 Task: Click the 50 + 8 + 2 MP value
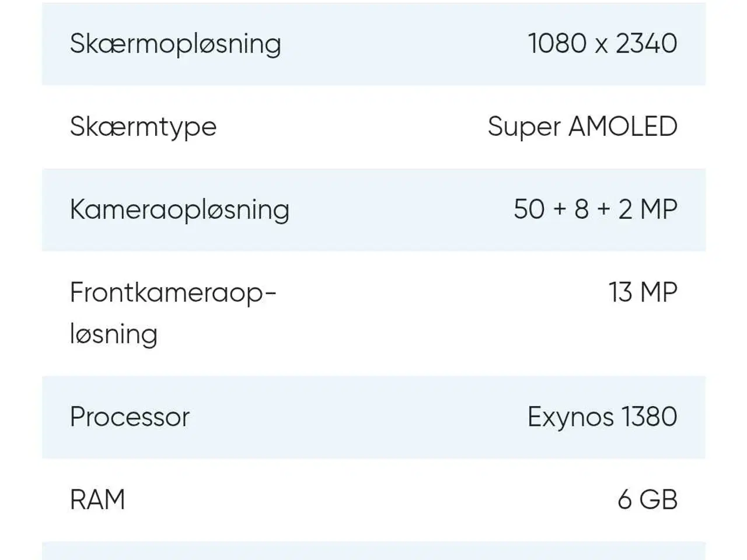595,210
